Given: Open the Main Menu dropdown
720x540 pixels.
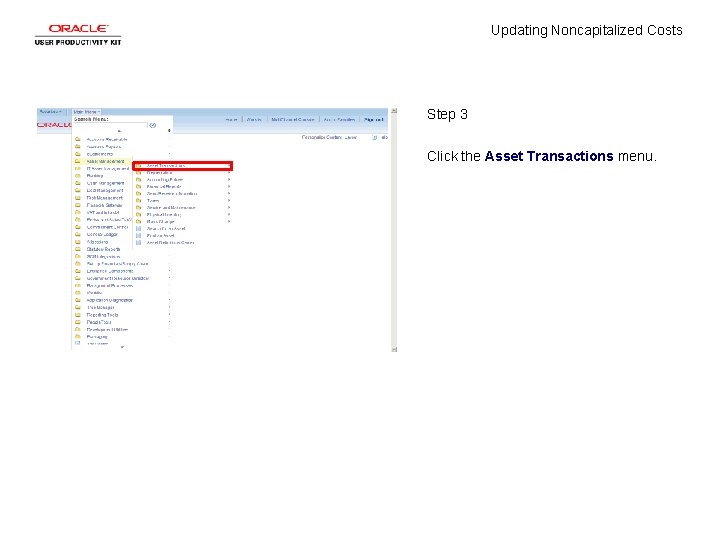Looking at the screenshot, I should [87, 112].
